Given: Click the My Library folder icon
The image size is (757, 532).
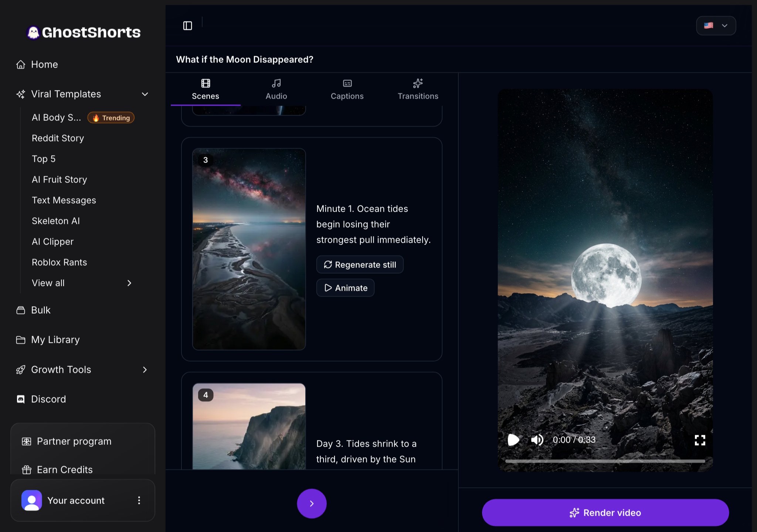Looking at the screenshot, I should (21, 340).
